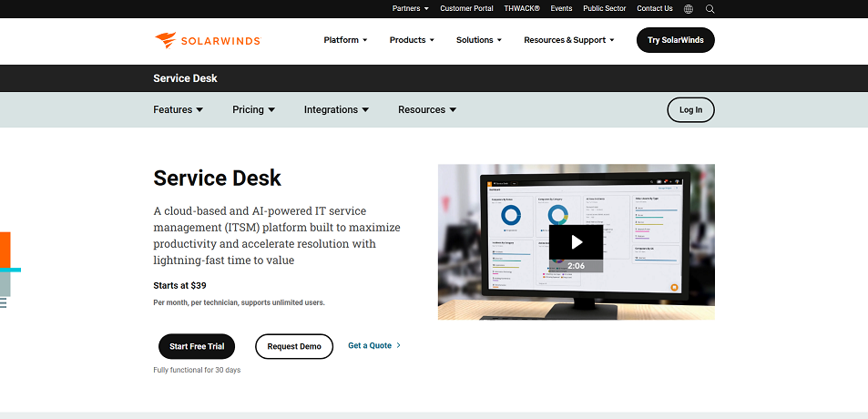
Task: Open the THWACK community link
Action: click(x=522, y=8)
